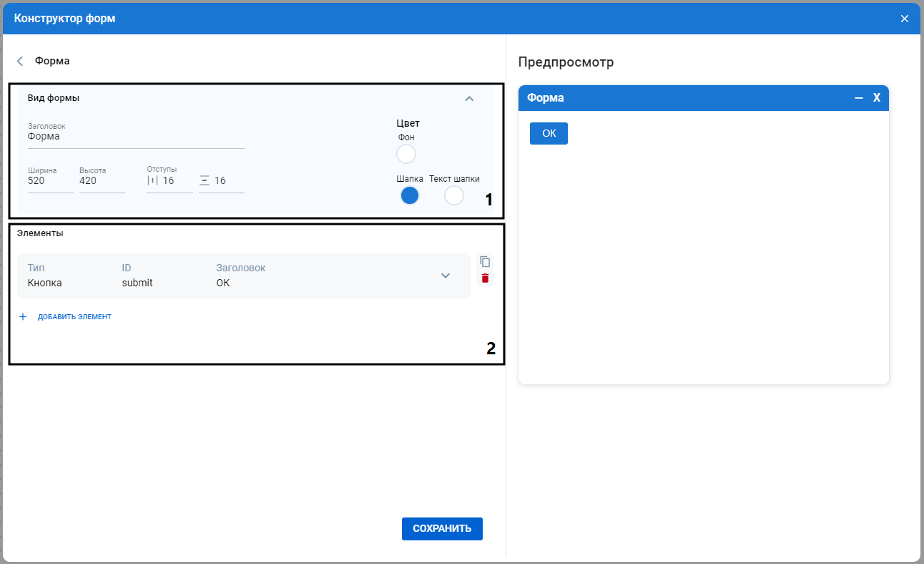Open the Текст шапки color swatch

tap(454, 195)
